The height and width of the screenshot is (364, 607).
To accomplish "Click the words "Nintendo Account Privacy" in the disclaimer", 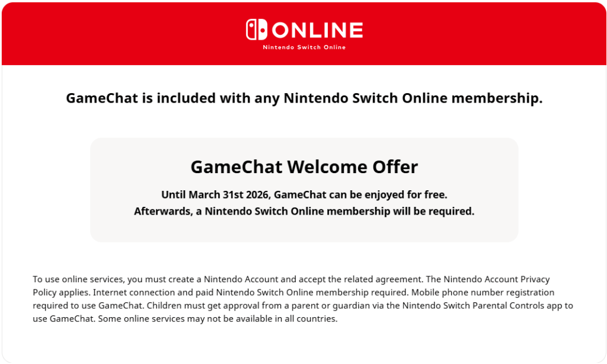I will coord(497,279).
